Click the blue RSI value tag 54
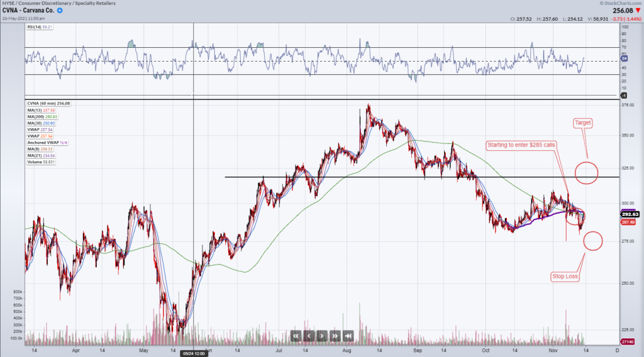The height and width of the screenshot is (357, 644). coord(623,58)
